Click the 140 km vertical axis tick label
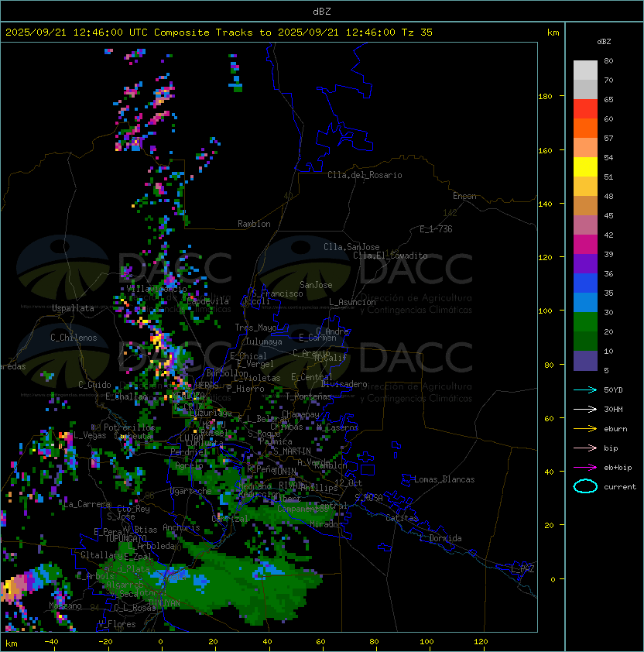The width and height of the screenshot is (644, 652). pyautogui.click(x=545, y=204)
